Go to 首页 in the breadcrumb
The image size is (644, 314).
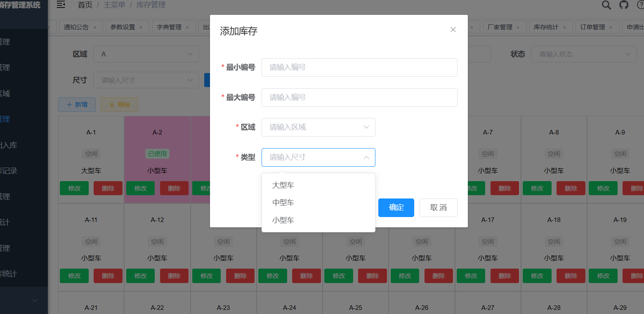click(x=85, y=5)
